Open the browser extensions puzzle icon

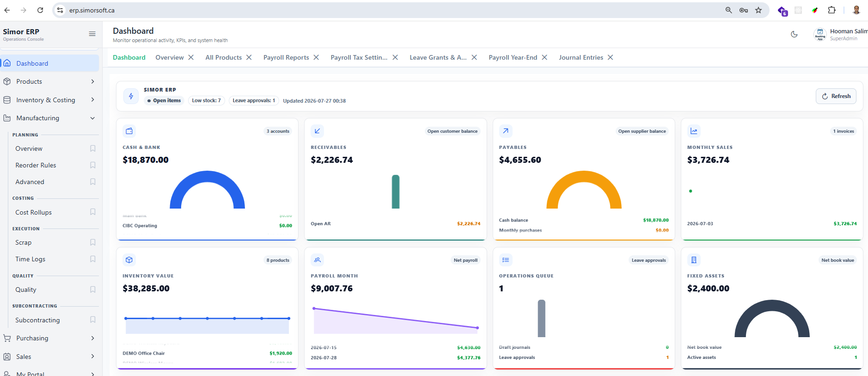(831, 10)
